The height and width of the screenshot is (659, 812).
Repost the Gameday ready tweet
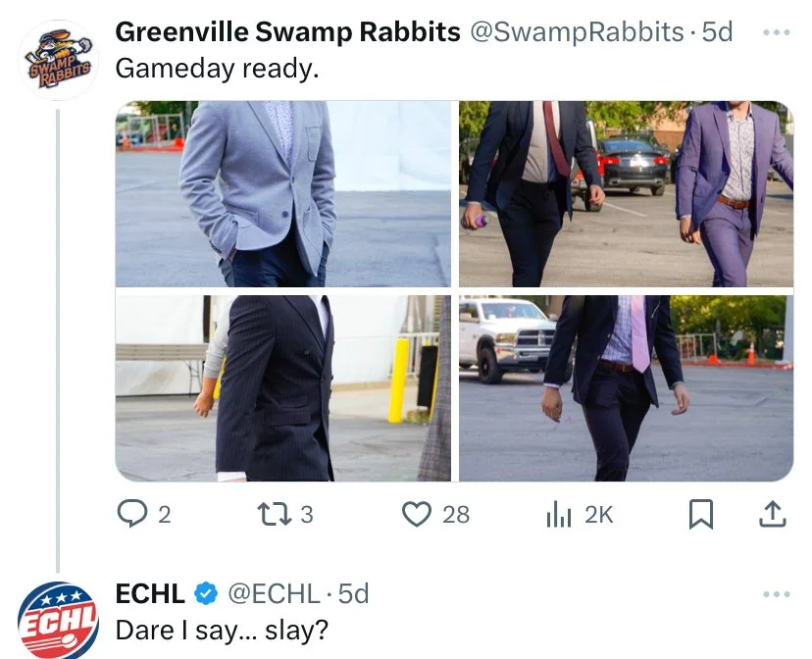point(275,514)
